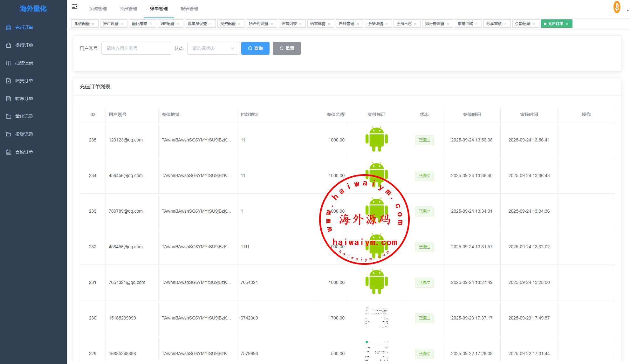The height and width of the screenshot is (364, 630).
Task: Open payment voucher thumbnail for order 230
Action: (x=376, y=318)
